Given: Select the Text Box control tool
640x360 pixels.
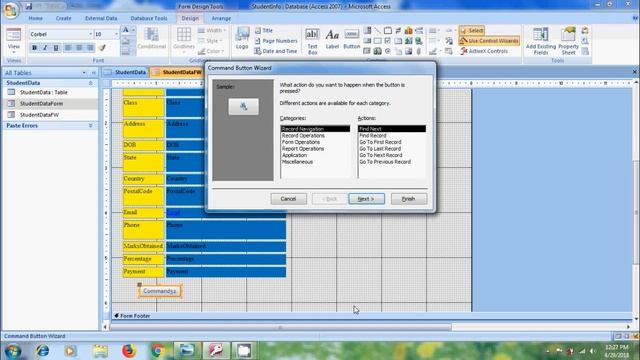Looking at the screenshot, I should pyautogui.click(x=312, y=41).
